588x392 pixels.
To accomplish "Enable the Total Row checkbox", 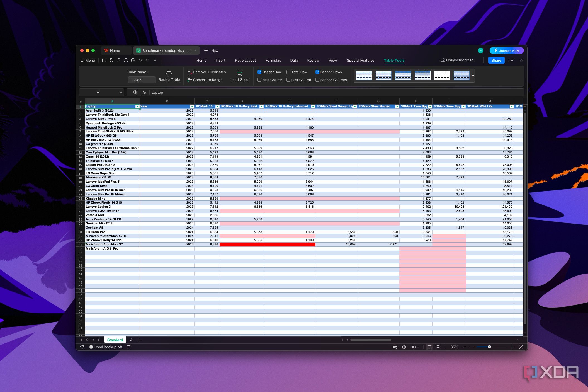I will [x=288, y=72].
